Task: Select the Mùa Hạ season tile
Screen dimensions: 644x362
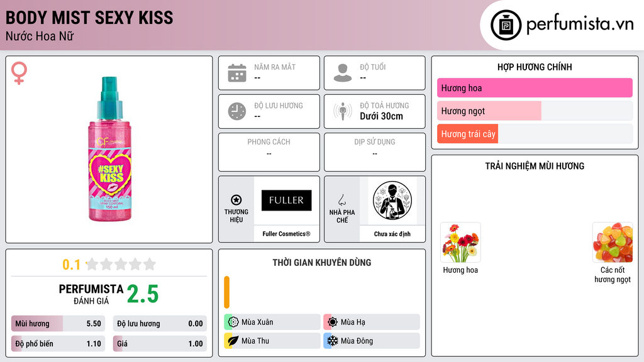Action: pos(372,322)
